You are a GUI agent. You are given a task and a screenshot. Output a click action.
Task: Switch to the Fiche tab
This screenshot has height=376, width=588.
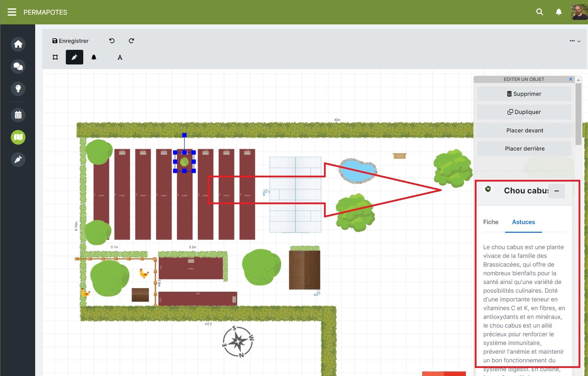click(490, 222)
